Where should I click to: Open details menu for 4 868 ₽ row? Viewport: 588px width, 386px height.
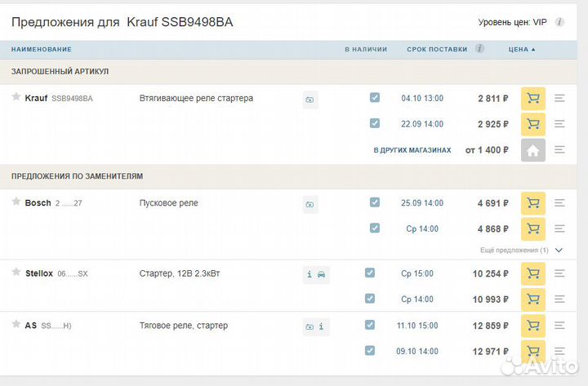(559, 228)
